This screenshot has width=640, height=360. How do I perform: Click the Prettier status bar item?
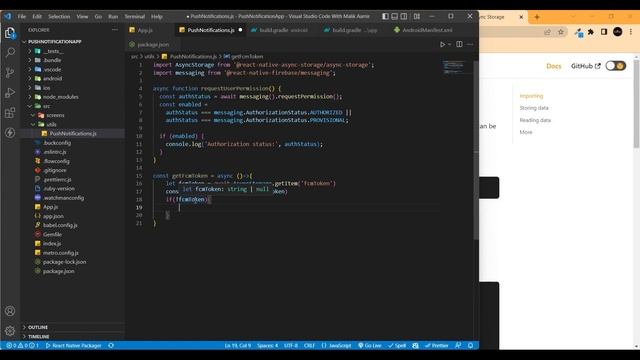pos(437,346)
